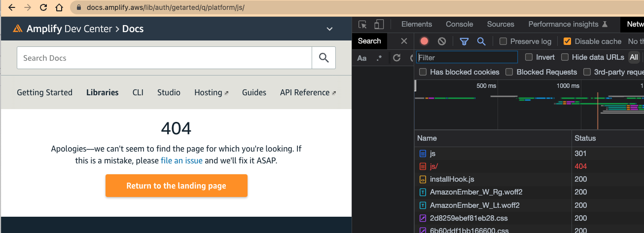Sort requests by Status column

(608, 138)
